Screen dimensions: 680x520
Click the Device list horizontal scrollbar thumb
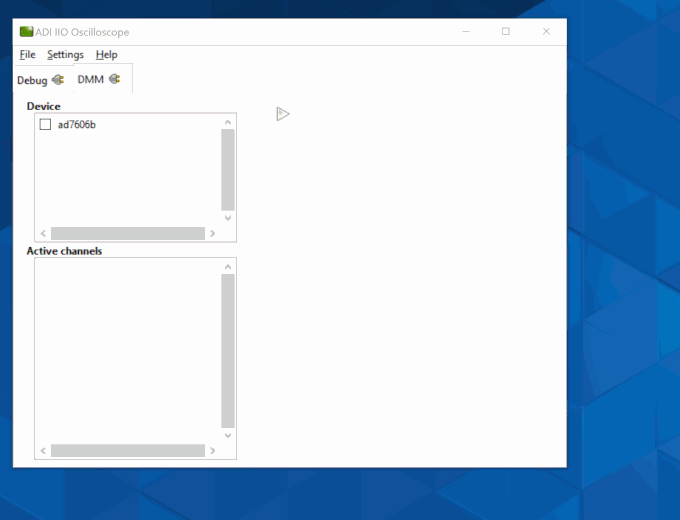(x=128, y=233)
